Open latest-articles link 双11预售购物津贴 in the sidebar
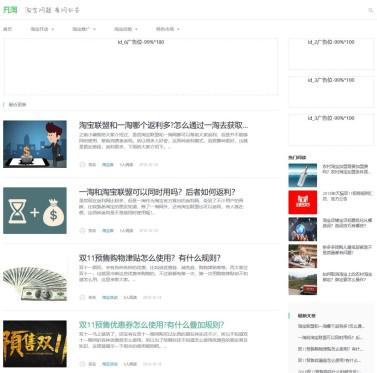This screenshot has width=377, height=373. pos(330,349)
